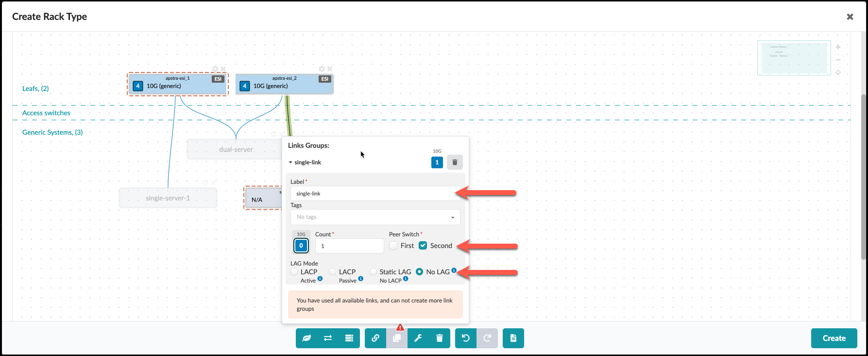Screen dimensions: 868x356
Task: Click into the Label text field
Action: point(375,194)
